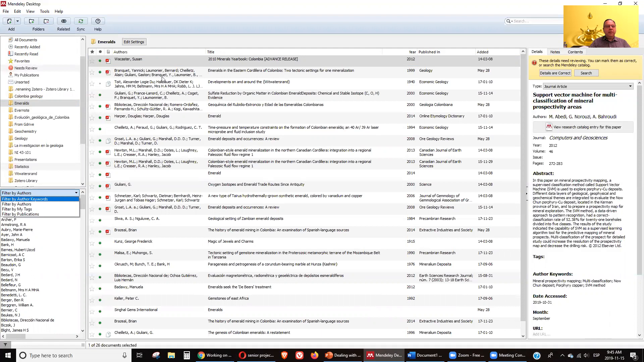Toggle favorite star for Giuliani, G. Oxygen Isotopes row
644x362 pixels.
tap(92, 186)
